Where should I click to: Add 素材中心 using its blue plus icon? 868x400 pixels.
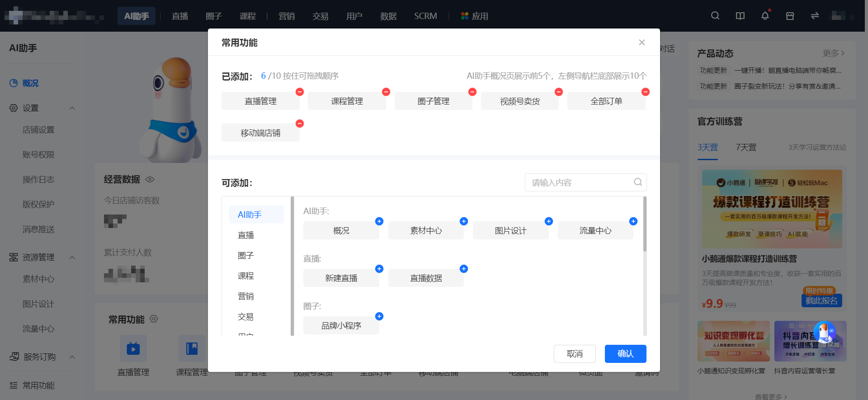[464, 221]
